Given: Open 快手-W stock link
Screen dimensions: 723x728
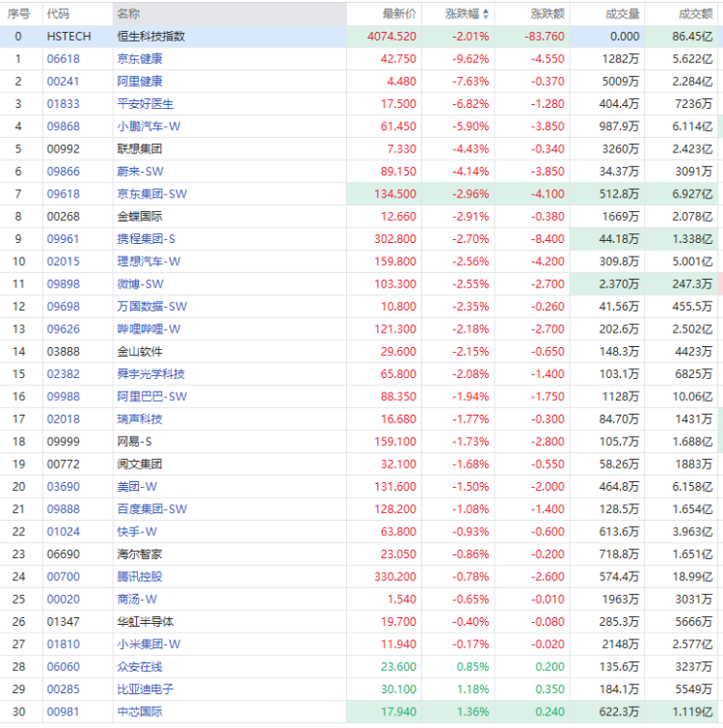Looking at the screenshot, I should (x=137, y=531).
